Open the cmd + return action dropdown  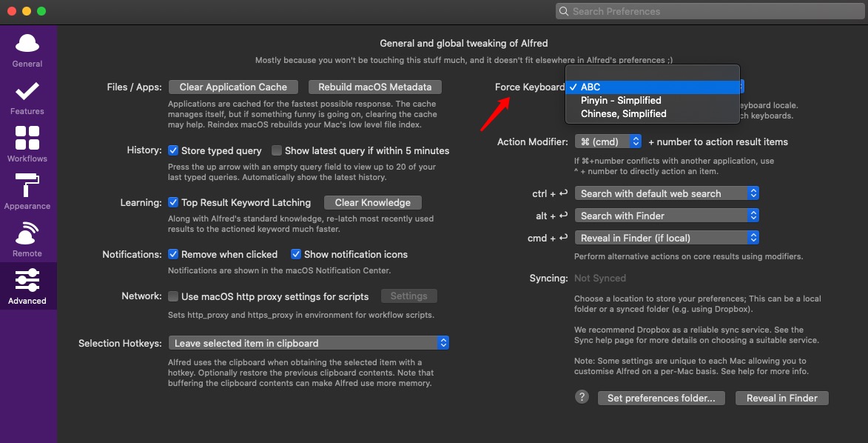coord(667,239)
